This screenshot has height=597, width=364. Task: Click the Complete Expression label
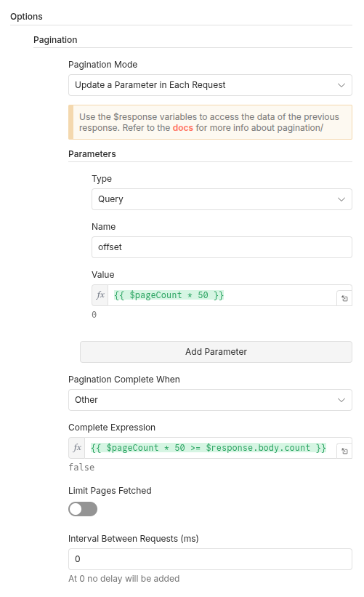(112, 428)
